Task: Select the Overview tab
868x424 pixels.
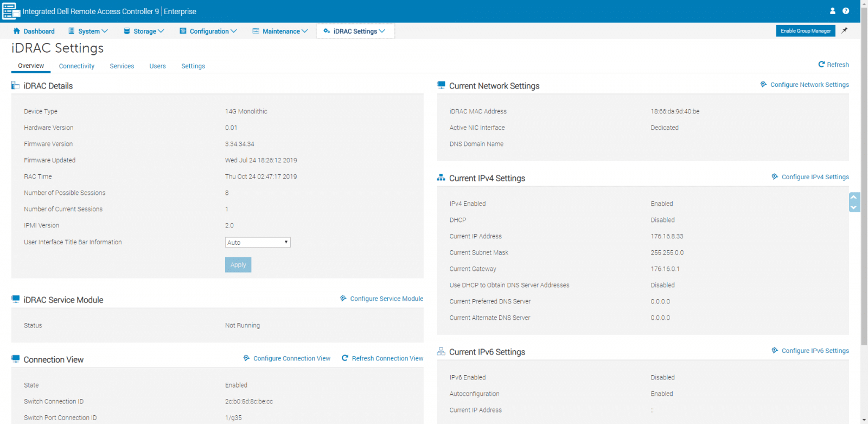Action: 31,66
